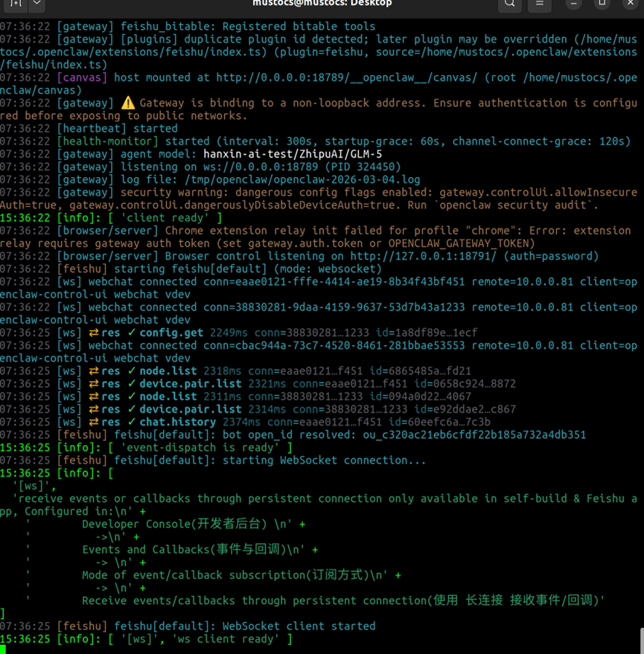Click 'WebSocket client started' line
The image size is (644, 654).
pyautogui.click(x=299, y=626)
